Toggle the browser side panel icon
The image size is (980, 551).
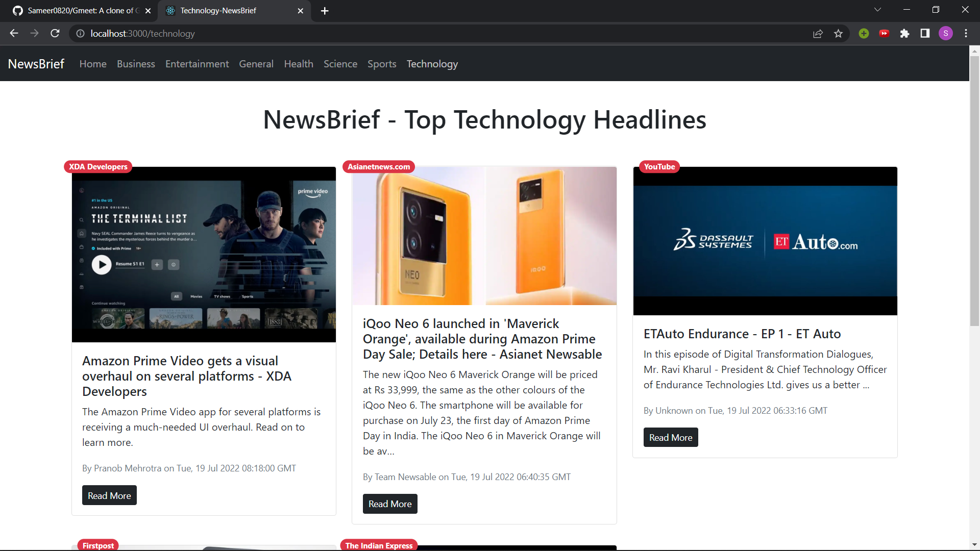[925, 34]
